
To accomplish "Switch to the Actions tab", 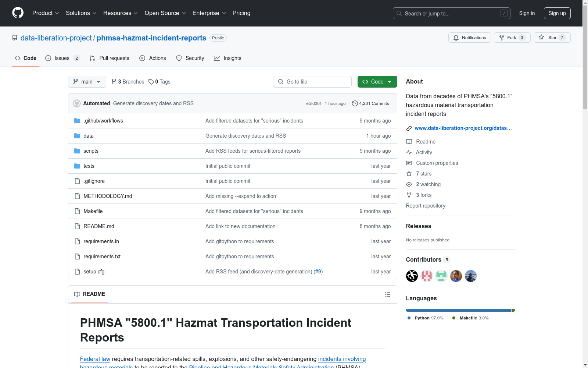I will coord(153,58).
